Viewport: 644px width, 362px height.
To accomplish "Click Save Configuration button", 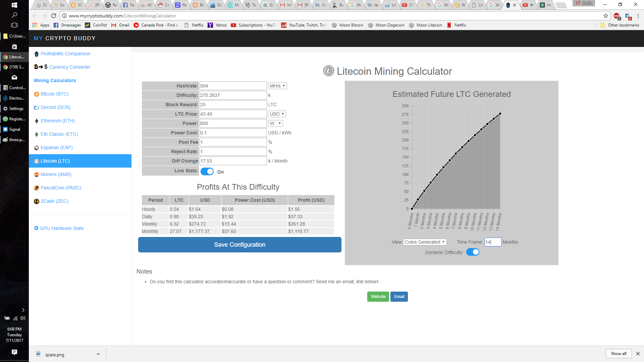I will 239,244.
